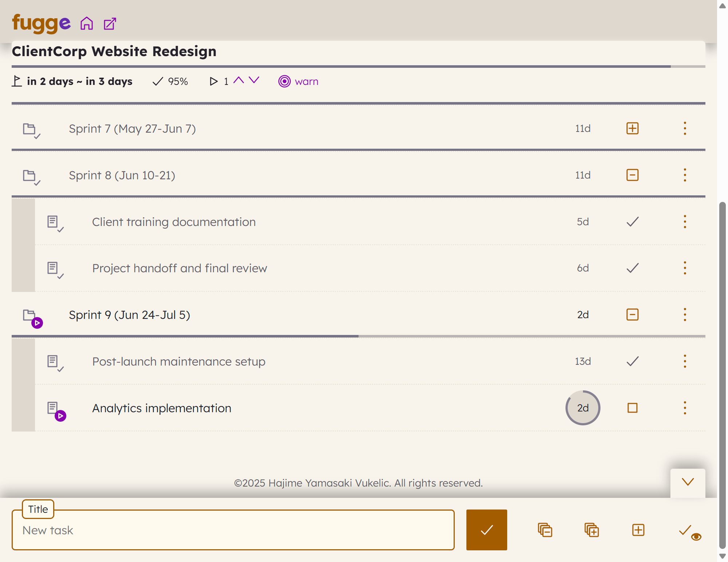Toggle completion checkmark on Client training documentation

pyautogui.click(x=632, y=222)
